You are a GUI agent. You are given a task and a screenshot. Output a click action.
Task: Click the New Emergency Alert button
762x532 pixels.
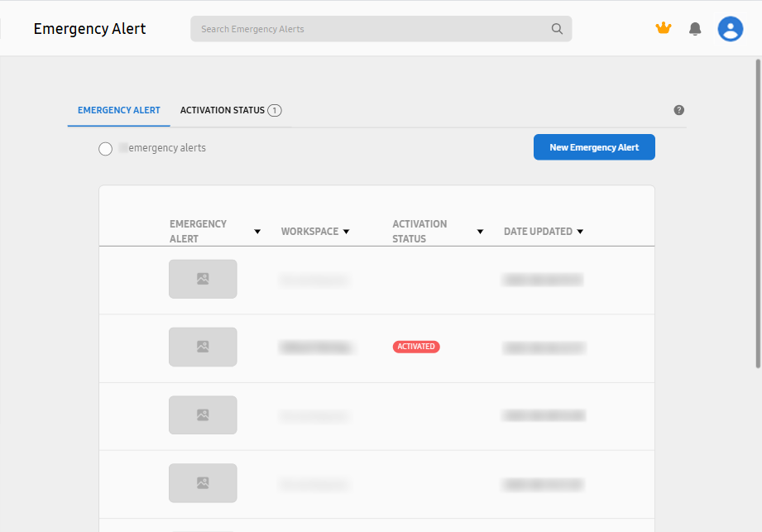click(594, 147)
